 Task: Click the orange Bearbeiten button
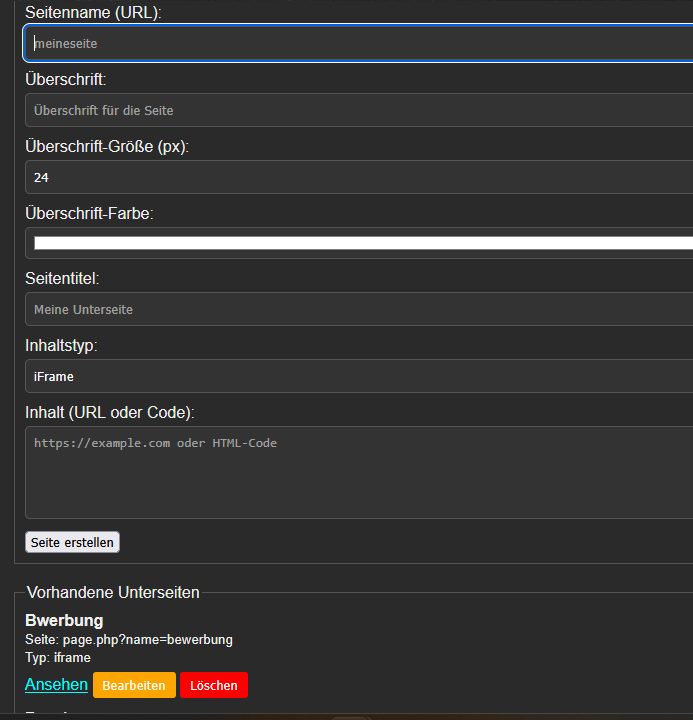[134, 685]
